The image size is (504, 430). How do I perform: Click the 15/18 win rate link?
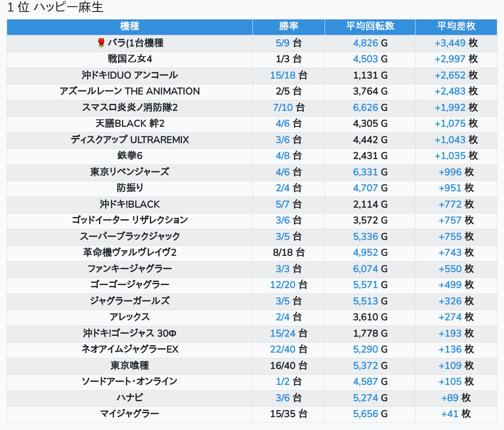coord(283,75)
